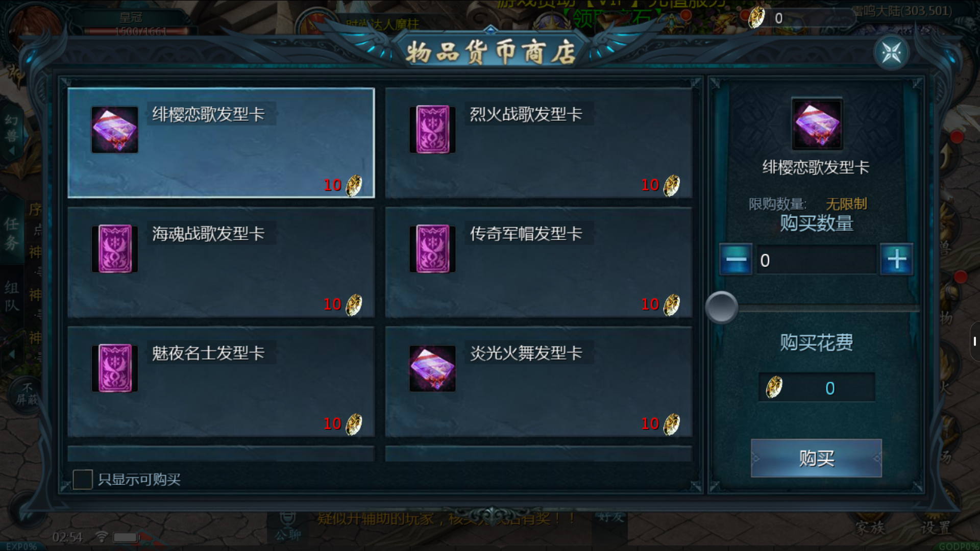Collapse the left side panel arrow
The image size is (980, 551).
click(x=12, y=354)
